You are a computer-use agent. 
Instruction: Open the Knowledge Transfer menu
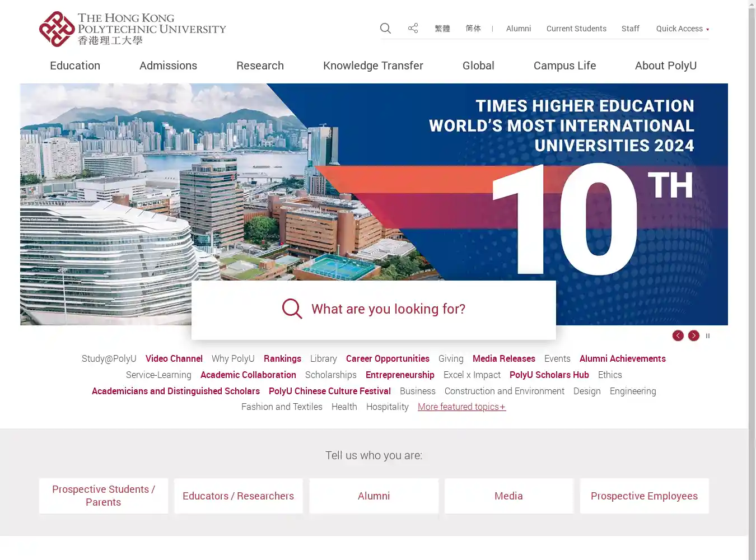tap(373, 66)
